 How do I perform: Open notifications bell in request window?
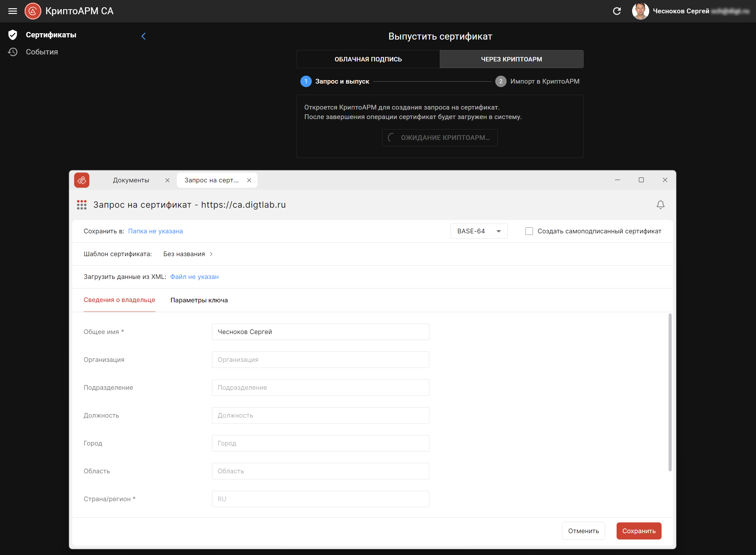click(x=660, y=205)
